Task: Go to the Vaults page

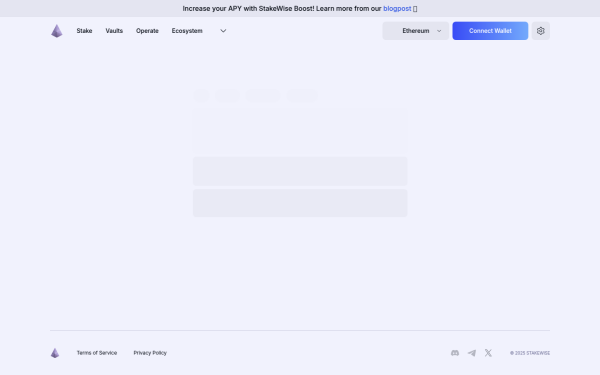Action: (114, 31)
